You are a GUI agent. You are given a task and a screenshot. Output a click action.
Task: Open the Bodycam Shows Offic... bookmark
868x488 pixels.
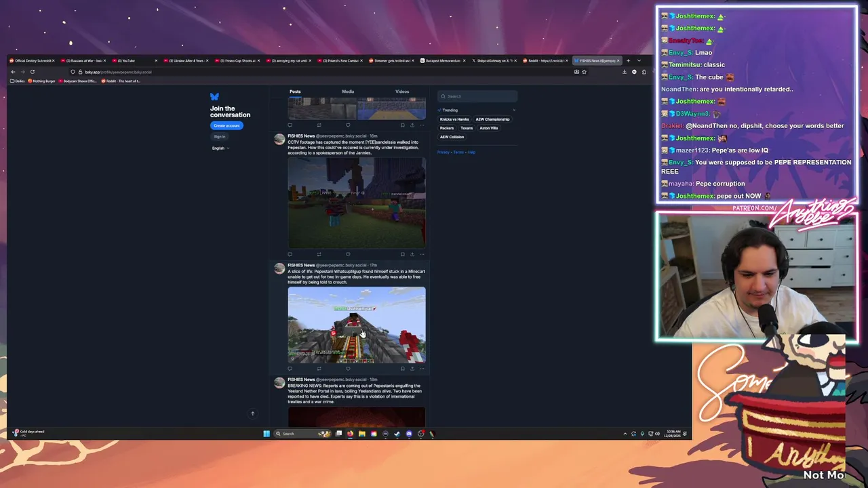click(x=77, y=81)
